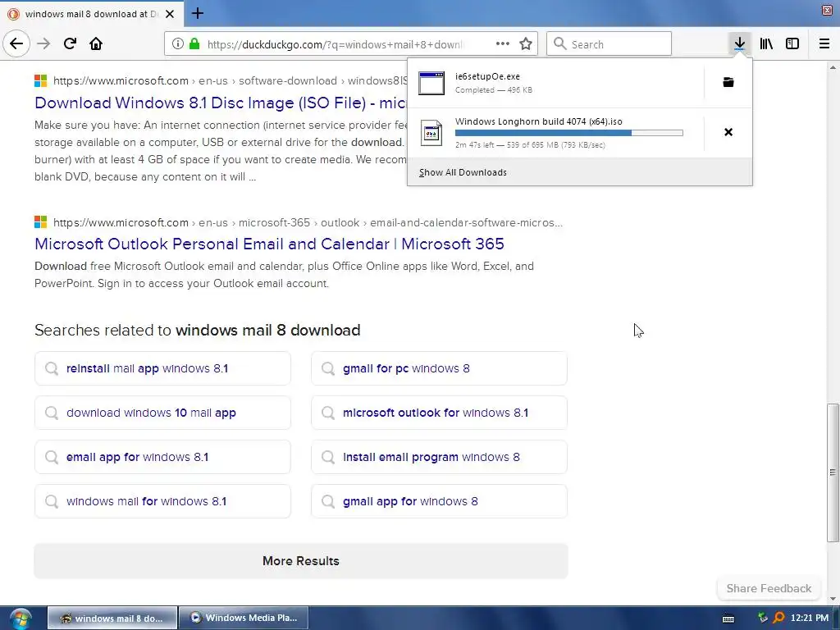The image size is (840, 630).
Task: Open the Windows Start orb
Action: (20, 619)
